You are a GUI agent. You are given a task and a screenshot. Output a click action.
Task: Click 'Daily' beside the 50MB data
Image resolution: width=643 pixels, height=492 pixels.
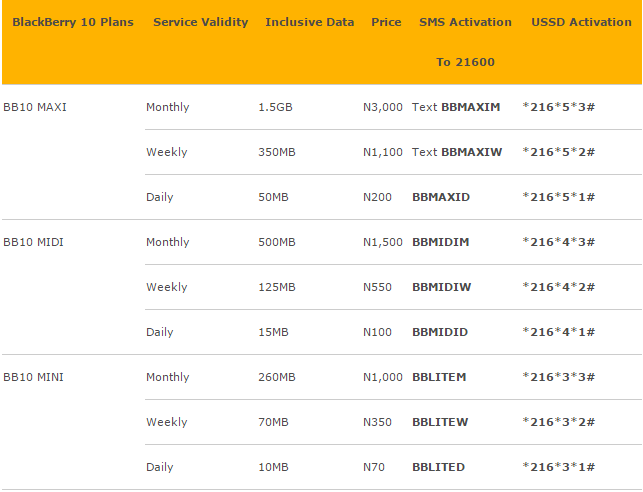160,197
